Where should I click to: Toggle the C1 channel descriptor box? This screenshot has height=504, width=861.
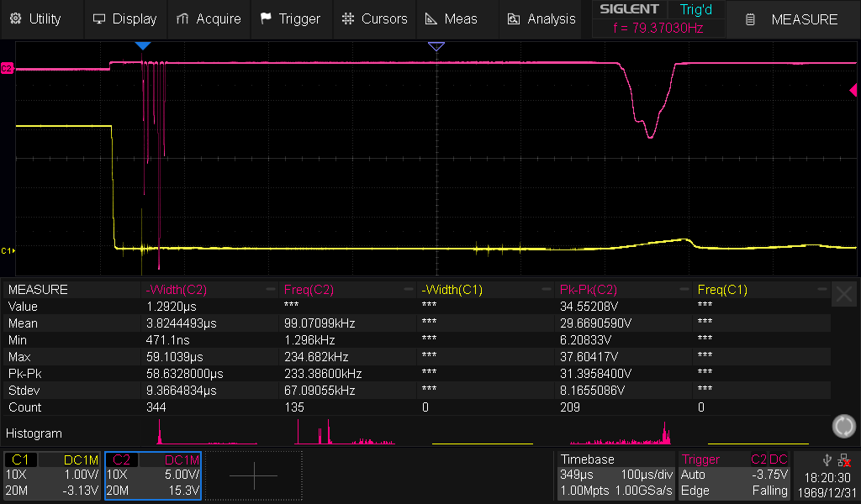point(52,475)
